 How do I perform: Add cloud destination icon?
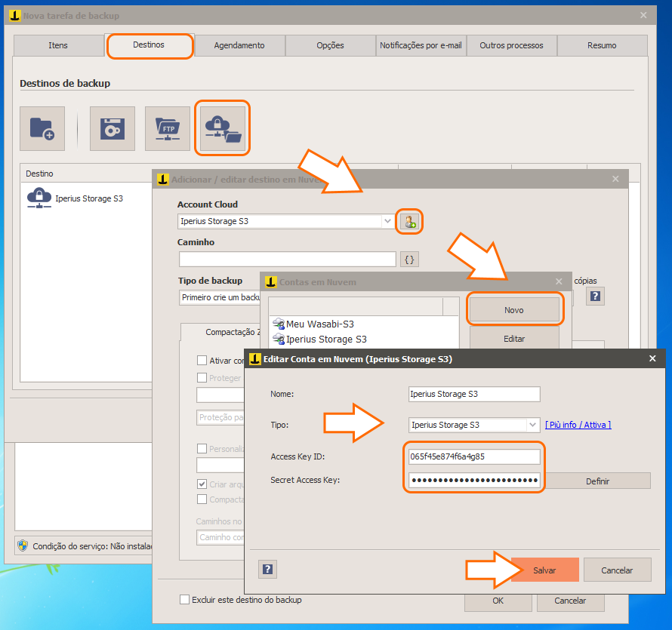click(223, 128)
